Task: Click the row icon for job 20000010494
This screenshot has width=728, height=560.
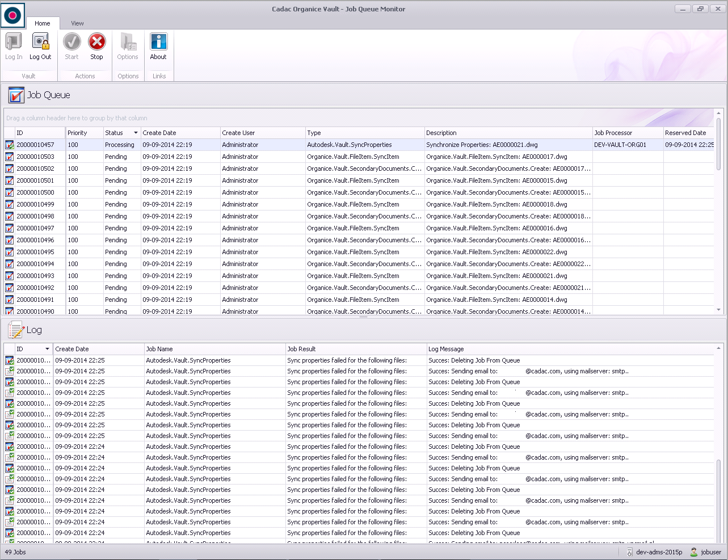Action: point(10,264)
